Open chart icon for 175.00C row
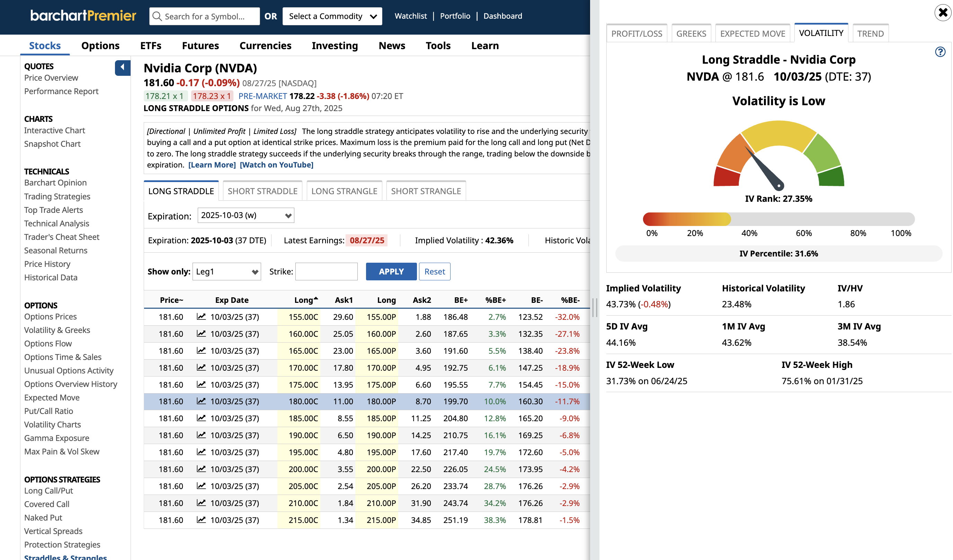This screenshot has width=953, height=560. [201, 384]
